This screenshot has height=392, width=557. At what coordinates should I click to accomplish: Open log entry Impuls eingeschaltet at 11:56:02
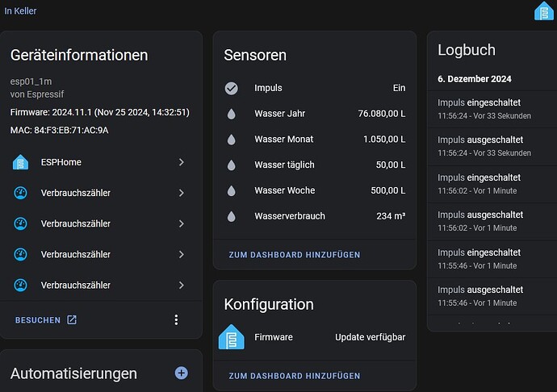(x=492, y=184)
